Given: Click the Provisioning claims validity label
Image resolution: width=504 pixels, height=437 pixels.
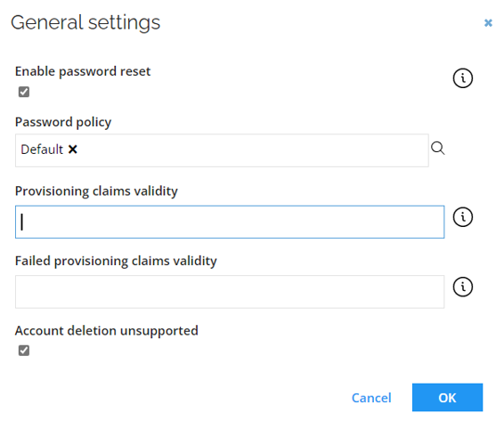Looking at the screenshot, I should (x=96, y=191).
